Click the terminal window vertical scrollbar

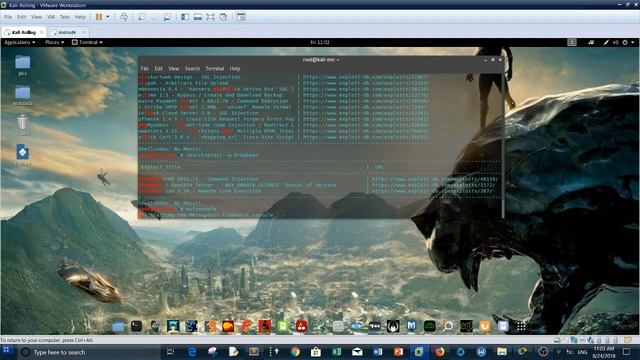[503, 146]
